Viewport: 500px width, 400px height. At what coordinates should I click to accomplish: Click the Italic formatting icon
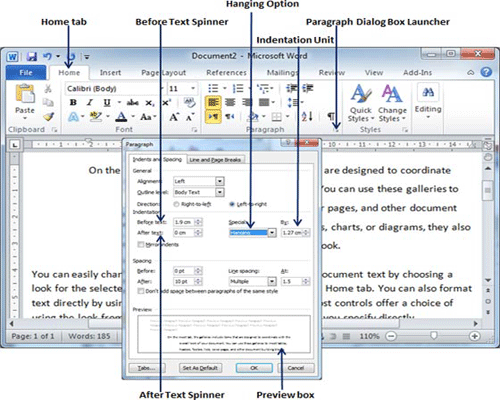coord(89,103)
